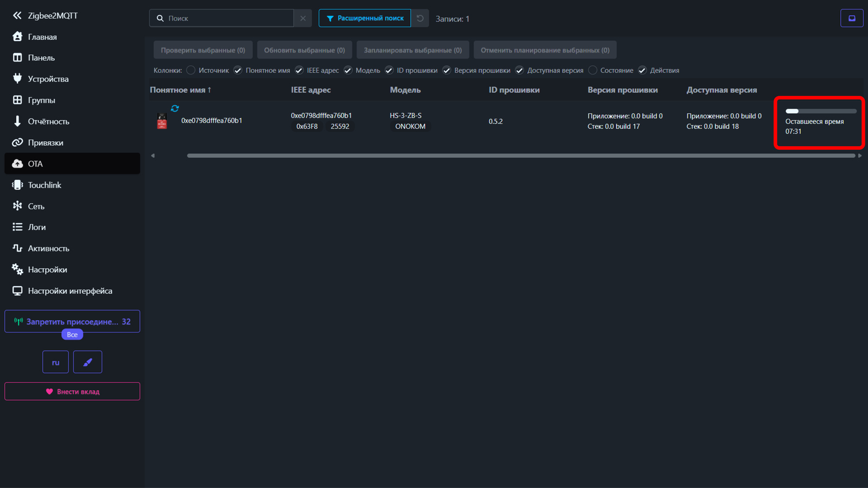868x488 pixels.
Task: Toggle the IEEE адрес column checkbox
Action: tap(299, 71)
